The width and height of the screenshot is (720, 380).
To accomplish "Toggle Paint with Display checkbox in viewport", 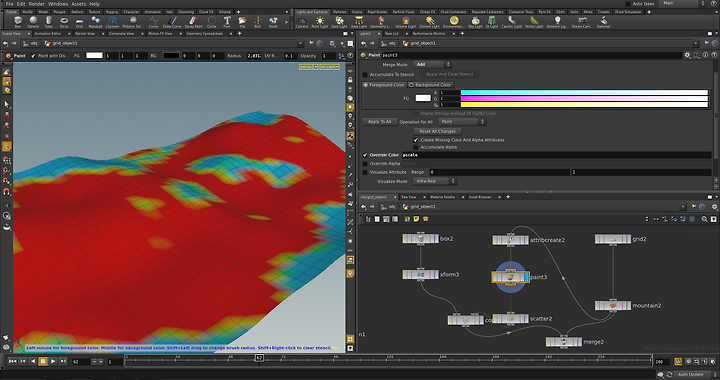I will [33, 56].
